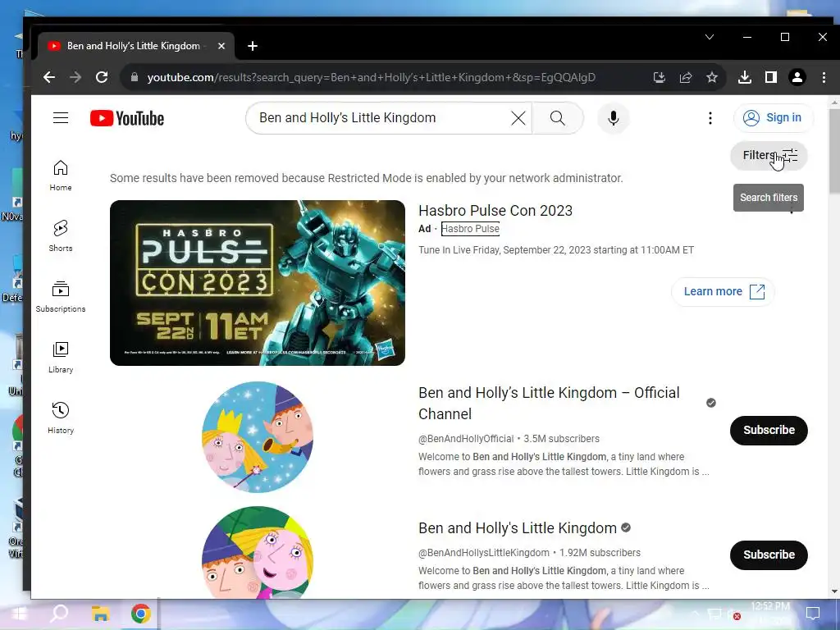Open the Filters button
Viewport: 840px width, 630px height.
click(769, 155)
